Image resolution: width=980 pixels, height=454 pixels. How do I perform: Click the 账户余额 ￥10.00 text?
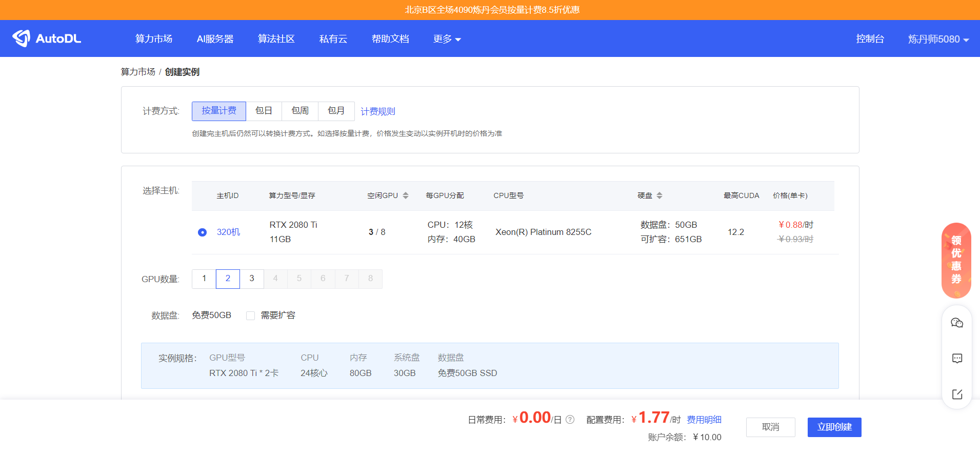coord(685,437)
